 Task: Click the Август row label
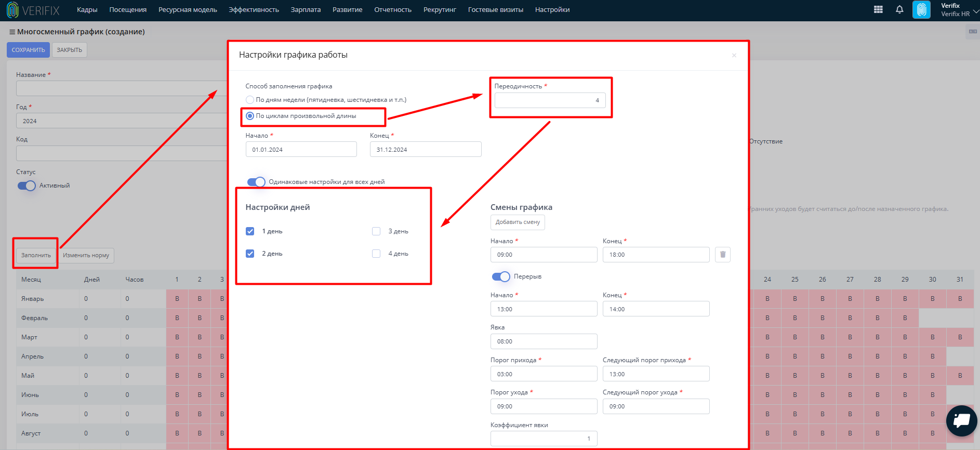(x=31, y=433)
